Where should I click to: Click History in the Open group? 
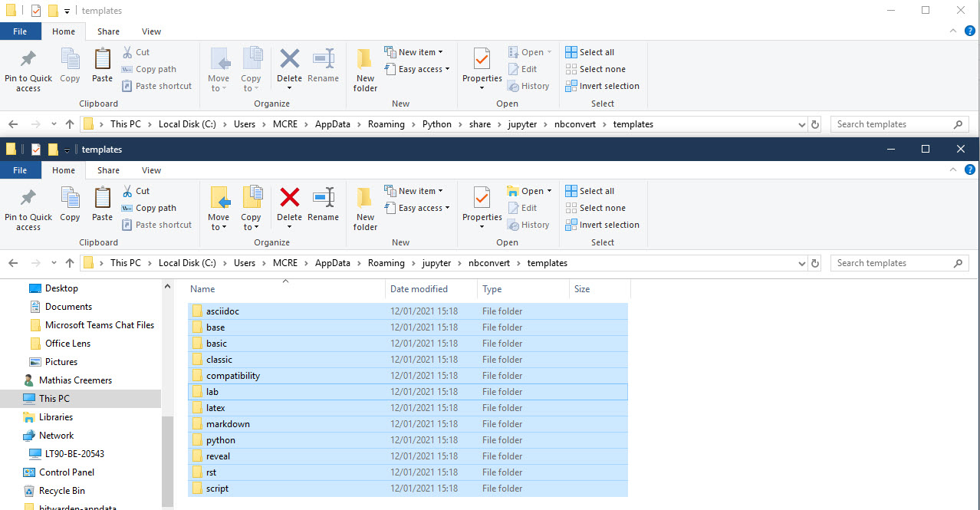(x=529, y=224)
